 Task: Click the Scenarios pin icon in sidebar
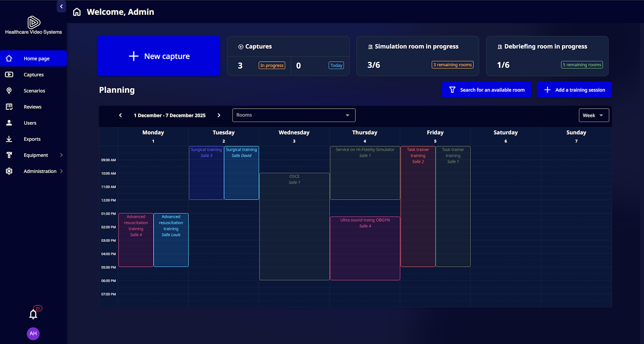click(x=9, y=91)
